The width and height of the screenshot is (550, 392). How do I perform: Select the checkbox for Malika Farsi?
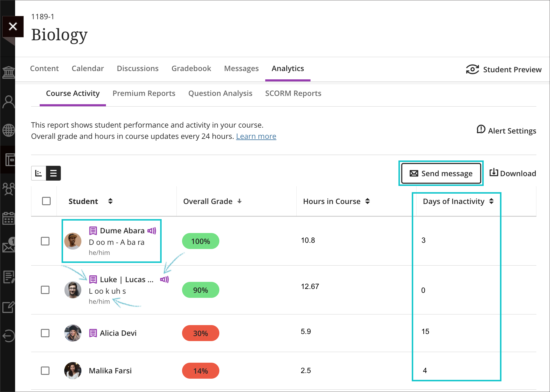[45, 370]
